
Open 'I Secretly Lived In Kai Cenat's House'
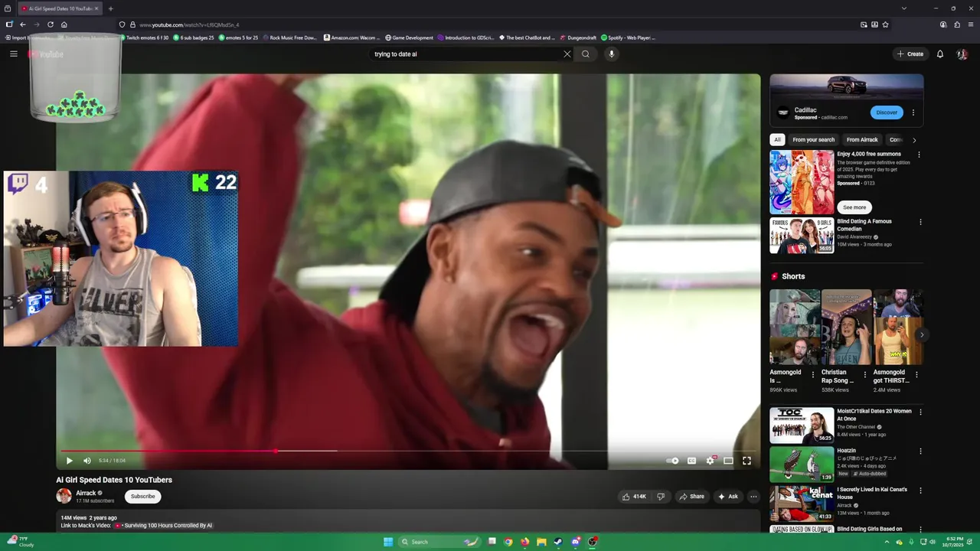coord(872,493)
